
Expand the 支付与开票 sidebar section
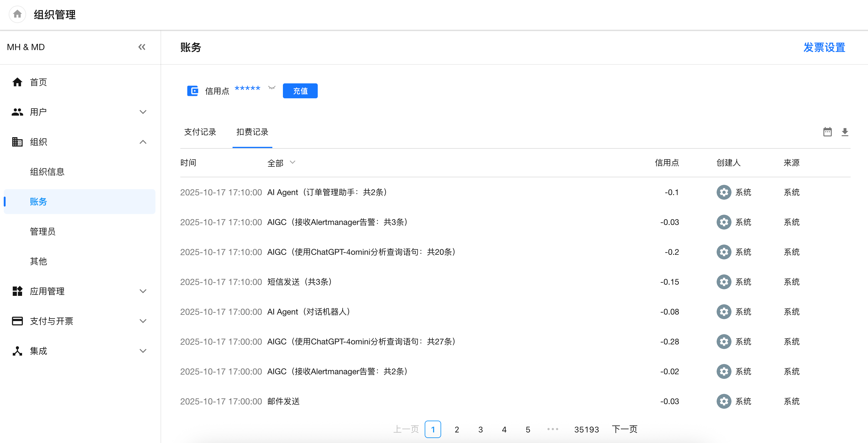(x=143, y=321)
